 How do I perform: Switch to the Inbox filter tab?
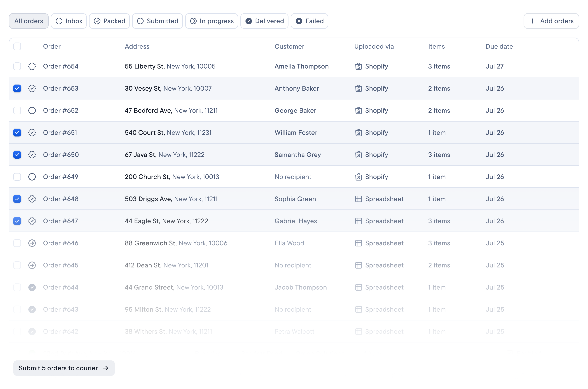click(x=69, y=21)
